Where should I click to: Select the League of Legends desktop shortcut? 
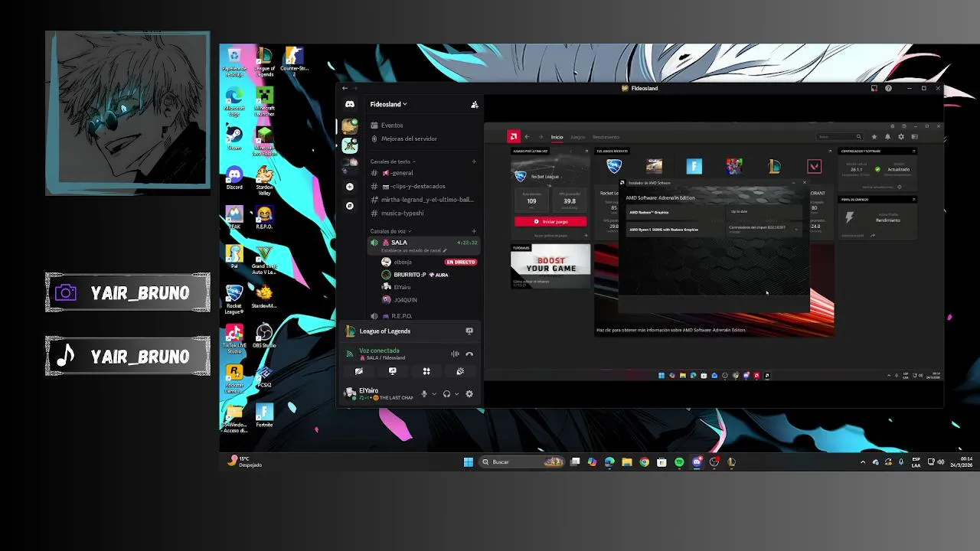[x=264, y=62]
